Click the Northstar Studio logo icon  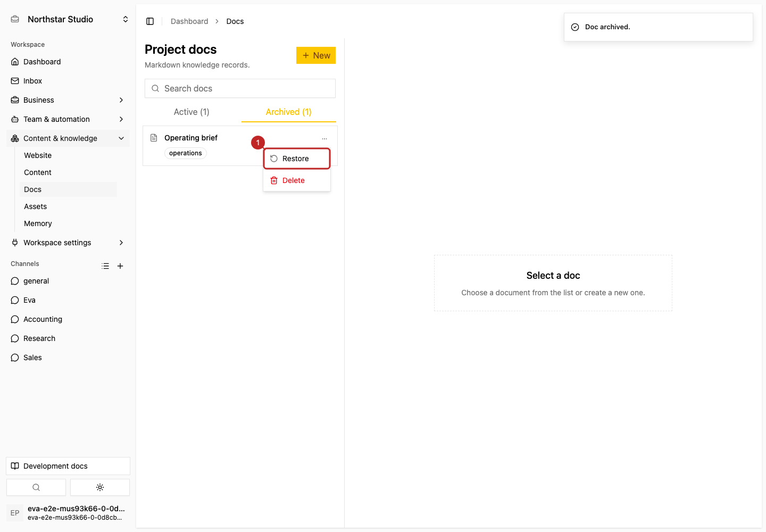tap(15, 19)
